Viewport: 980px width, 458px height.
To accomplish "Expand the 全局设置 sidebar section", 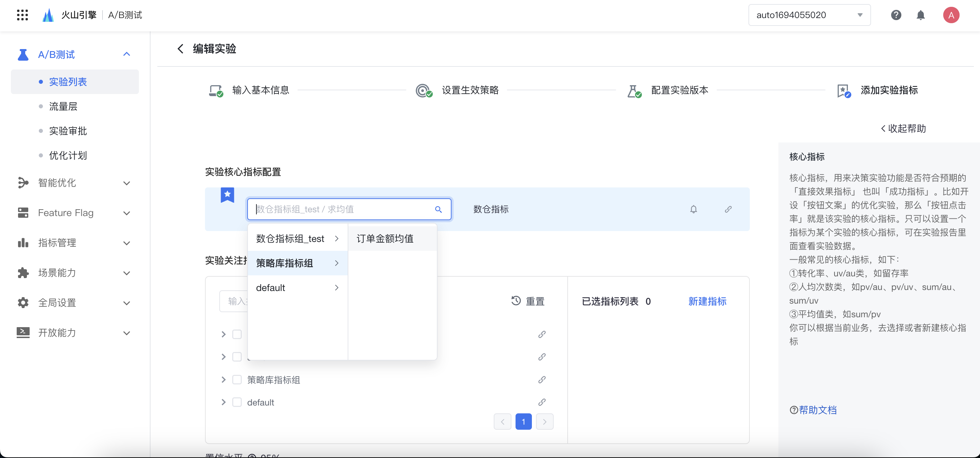I will pyautogui.click(x=127, y=303).
